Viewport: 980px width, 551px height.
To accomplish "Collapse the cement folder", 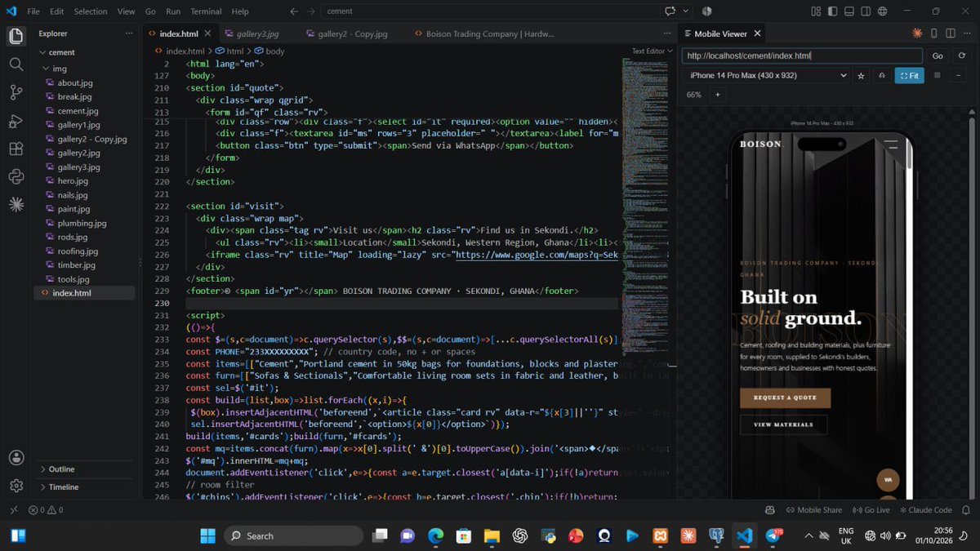I will click(43, 52).
